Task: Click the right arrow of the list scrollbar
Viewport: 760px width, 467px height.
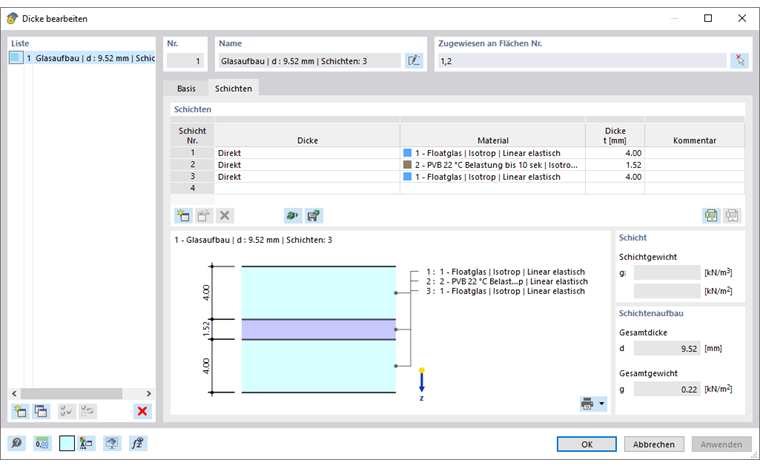Action: pyautogui.click(x=149, y=393)
